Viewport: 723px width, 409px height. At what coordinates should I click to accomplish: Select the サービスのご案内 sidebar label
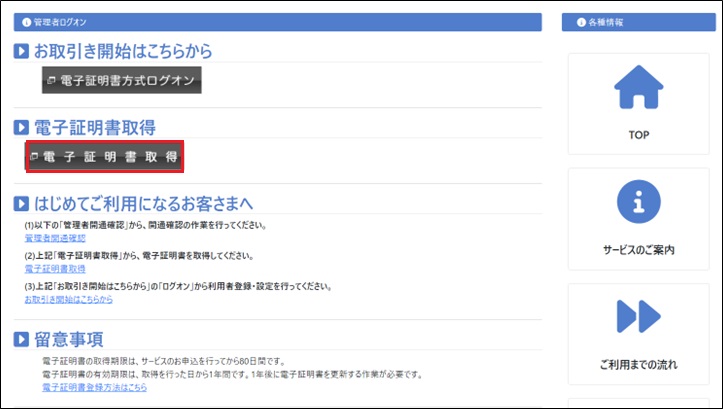click(638, 249)
